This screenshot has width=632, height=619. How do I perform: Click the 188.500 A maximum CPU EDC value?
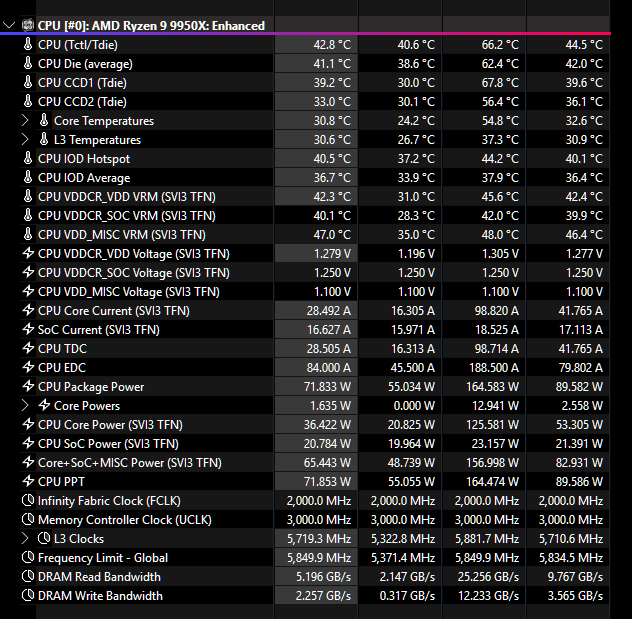click(x=494, y=368)
